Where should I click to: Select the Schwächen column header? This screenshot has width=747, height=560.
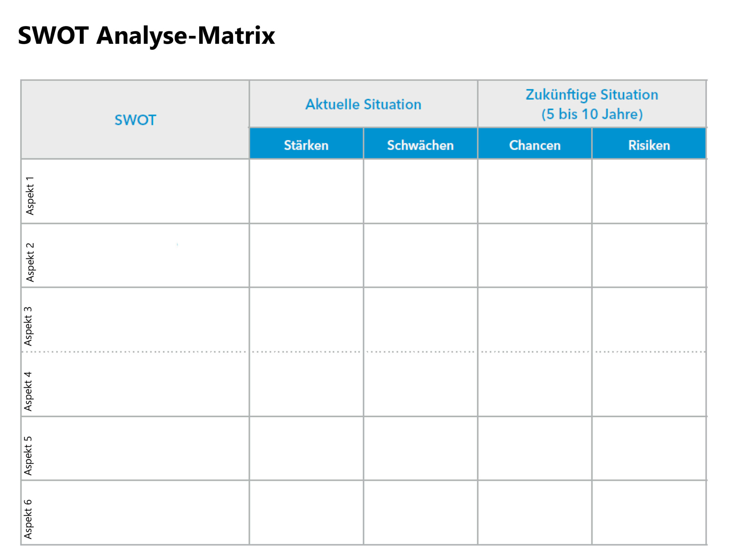tap(420, 145)
